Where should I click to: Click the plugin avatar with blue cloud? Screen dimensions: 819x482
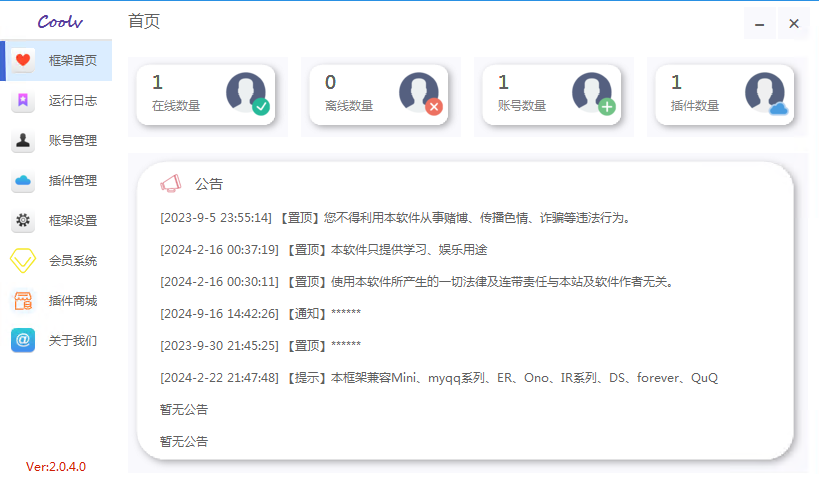pos(766,93)
